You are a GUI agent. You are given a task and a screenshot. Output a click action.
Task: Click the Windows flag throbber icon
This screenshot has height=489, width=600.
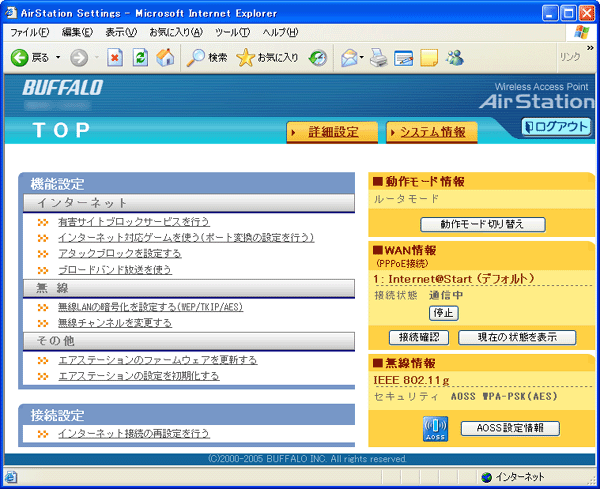tap(582, 33)
